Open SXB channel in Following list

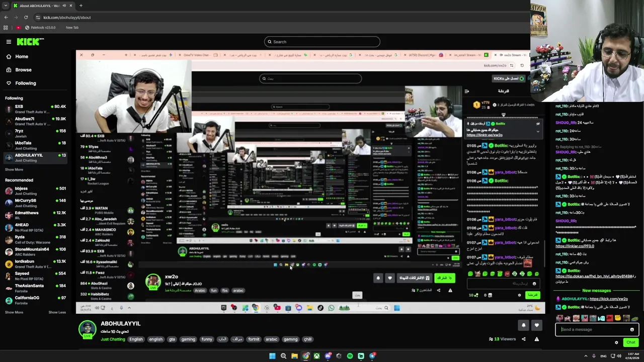[35, 109]
